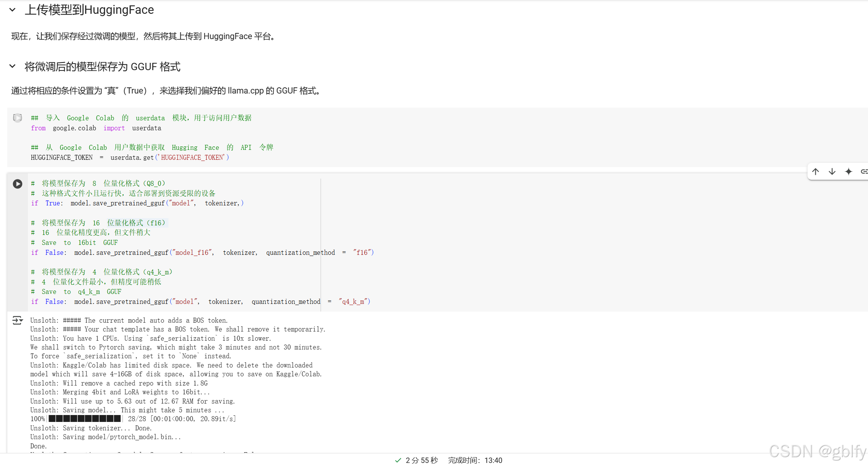
Task: Click the green execution checkmark in status bar
Action: (398, 460)
